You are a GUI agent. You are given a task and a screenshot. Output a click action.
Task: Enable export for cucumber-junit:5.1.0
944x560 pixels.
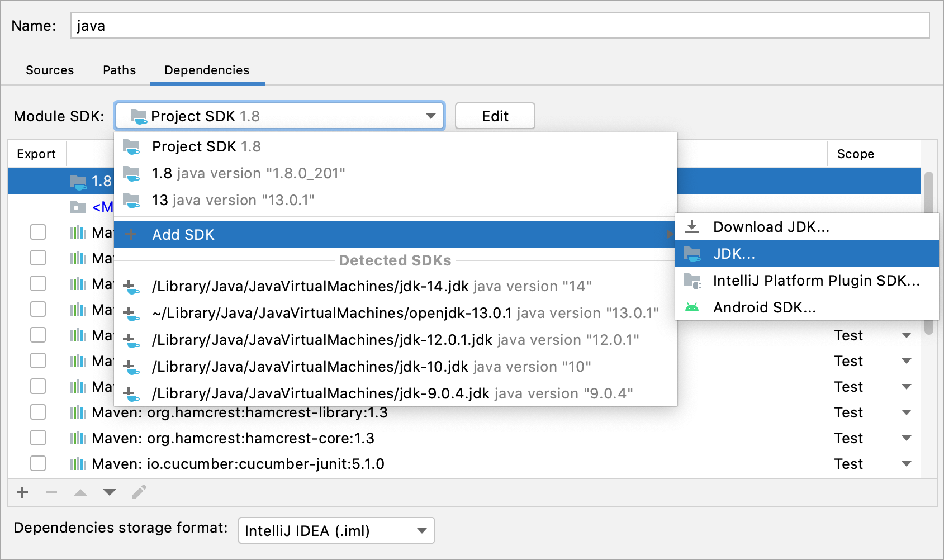pyautogui.click(x=37, y=463)
